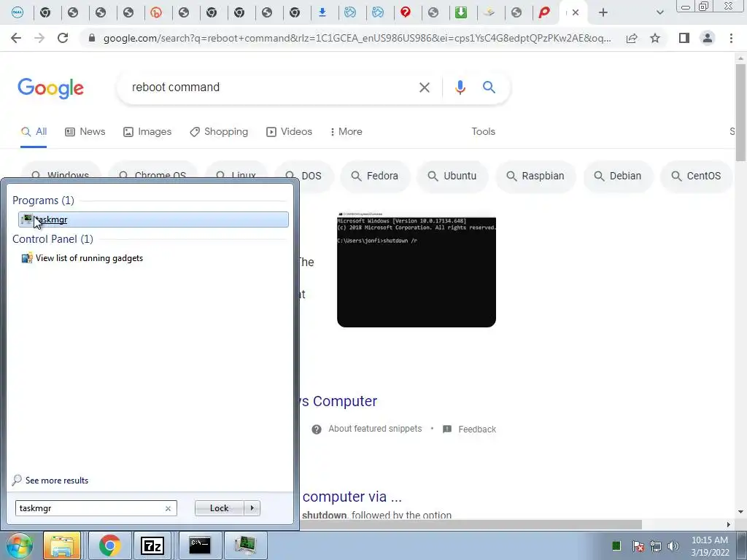
Task: Select the Fedora suggestion chip
Action: point(375,176)
